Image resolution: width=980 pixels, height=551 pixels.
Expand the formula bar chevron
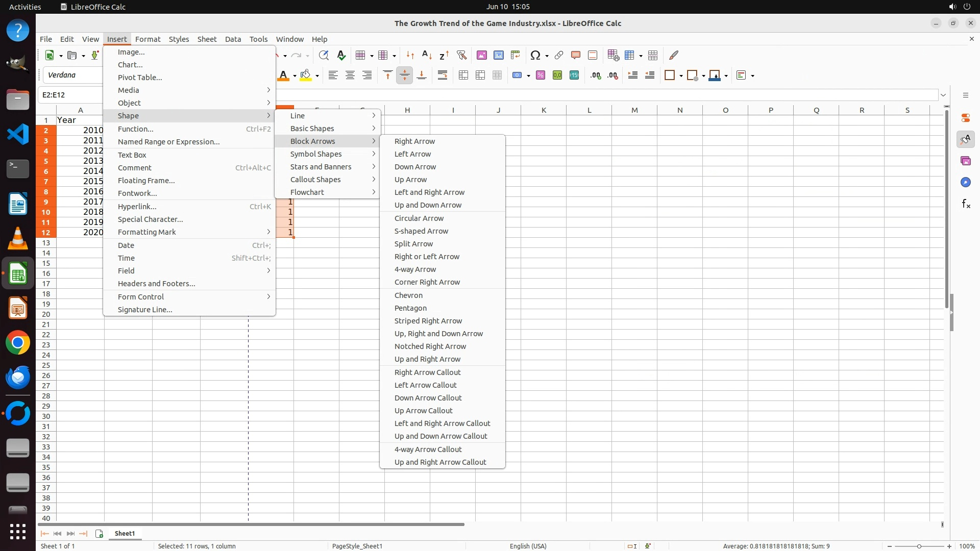click(x=943, y=95)
